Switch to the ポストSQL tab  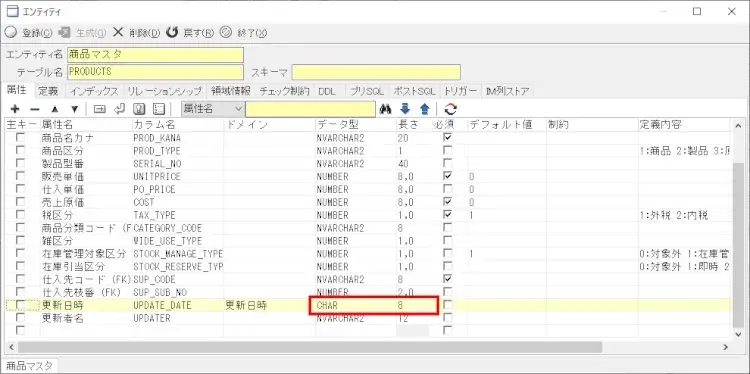[414, 90]
